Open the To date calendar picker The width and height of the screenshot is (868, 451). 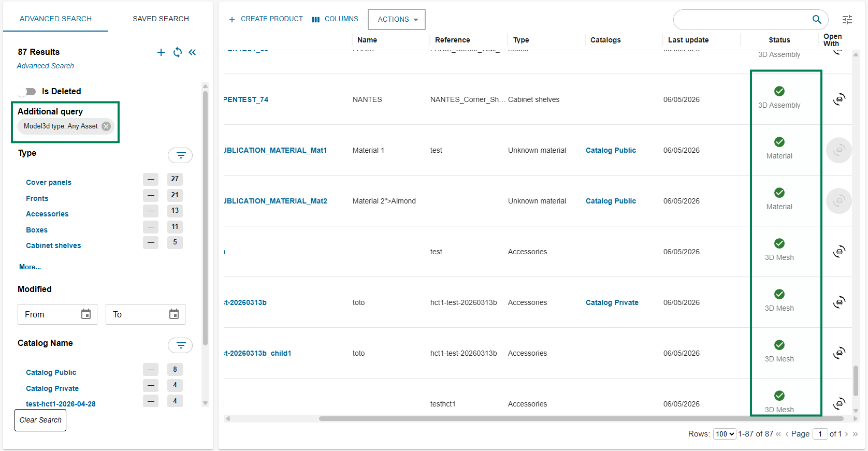pyautogui.click(x=174, y=314)
